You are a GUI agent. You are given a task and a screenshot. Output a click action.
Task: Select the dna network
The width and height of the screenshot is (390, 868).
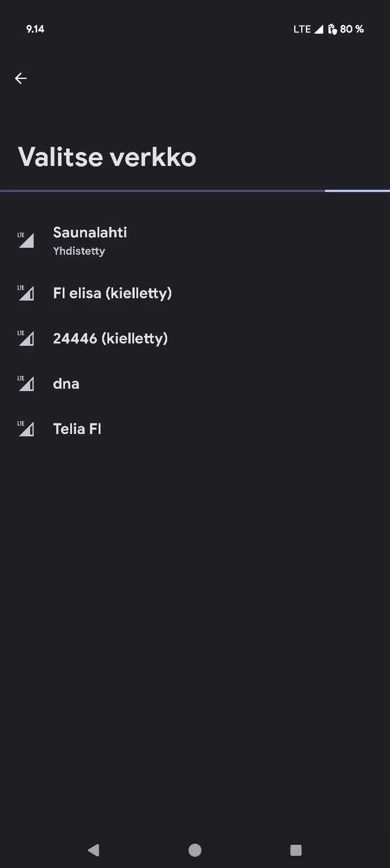(x=66, y=384)
